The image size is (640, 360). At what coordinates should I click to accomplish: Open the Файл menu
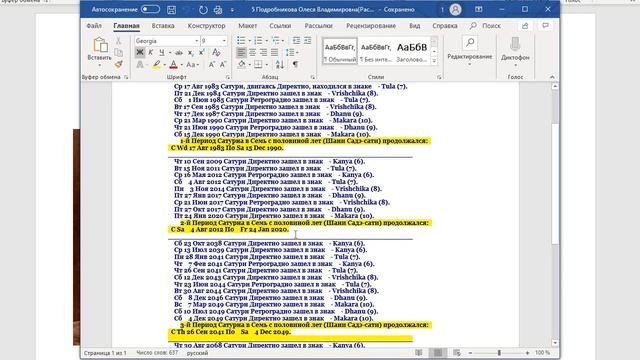click(94, 26)
